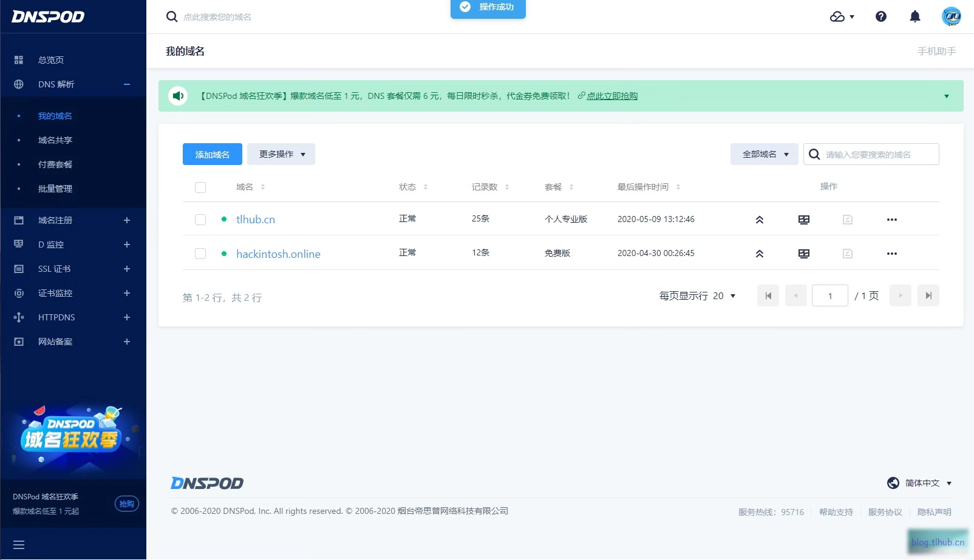The height and width of the screenshot is (560, 974).
Task: Go to last page button
Action: 928,295
